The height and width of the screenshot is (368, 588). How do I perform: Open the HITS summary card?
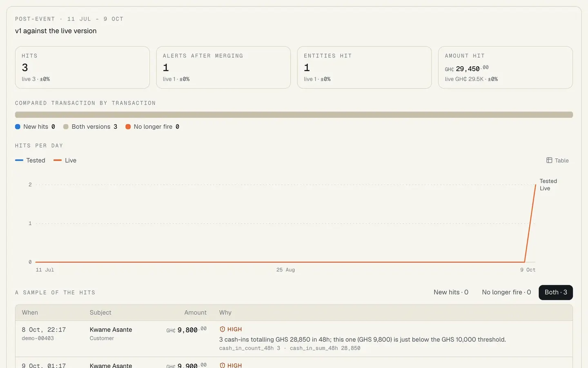[x=82, y=67]
